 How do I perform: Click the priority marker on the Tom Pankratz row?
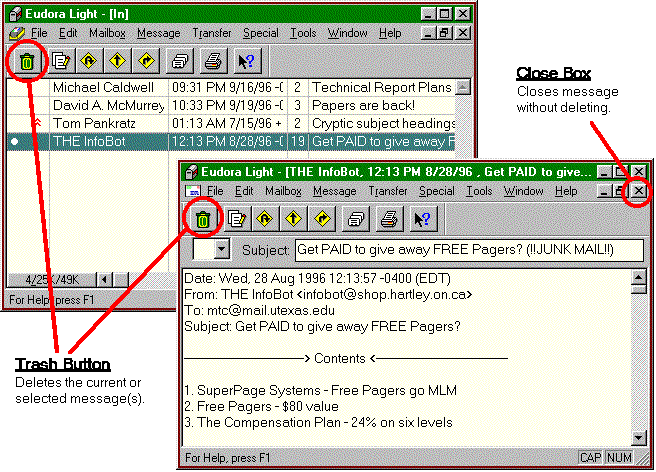[38, 122]
